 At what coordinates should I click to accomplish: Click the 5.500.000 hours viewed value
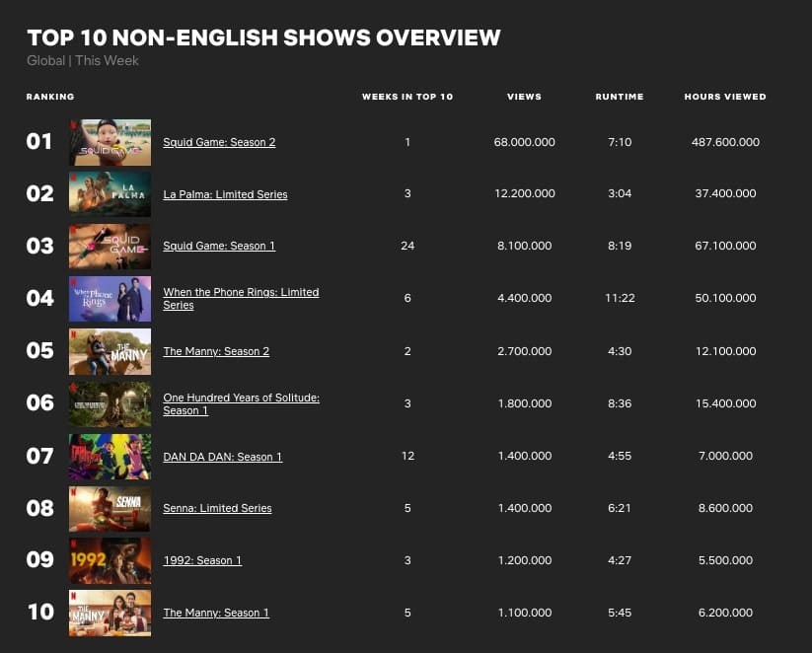tap(725, 560)
